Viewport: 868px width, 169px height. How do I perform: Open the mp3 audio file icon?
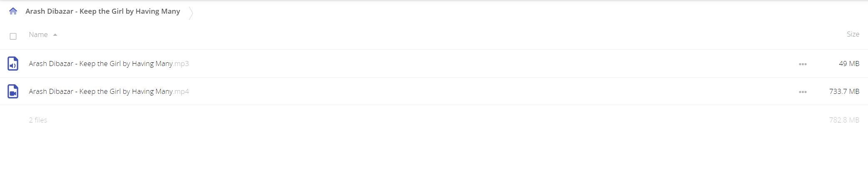(x=13, y=64)
